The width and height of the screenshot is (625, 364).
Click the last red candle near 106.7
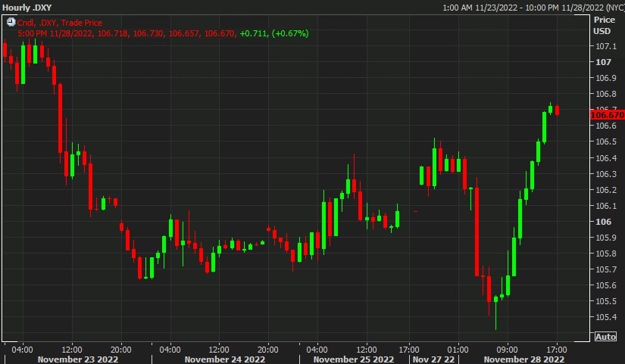coord(558,110)
